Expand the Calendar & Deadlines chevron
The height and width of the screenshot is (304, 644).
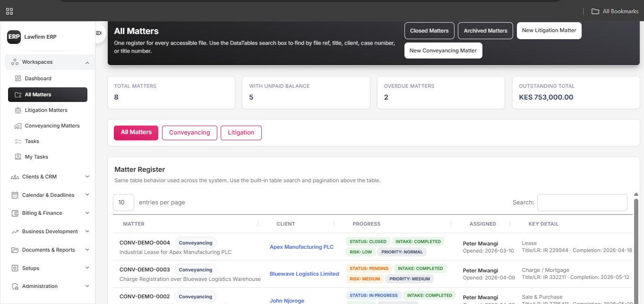coord(87,194)
